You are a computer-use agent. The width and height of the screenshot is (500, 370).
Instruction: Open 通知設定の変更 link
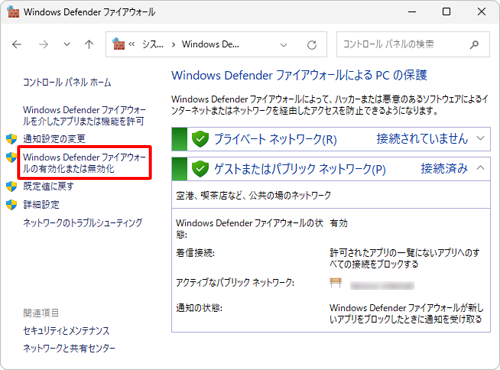(x=54, y=139)
